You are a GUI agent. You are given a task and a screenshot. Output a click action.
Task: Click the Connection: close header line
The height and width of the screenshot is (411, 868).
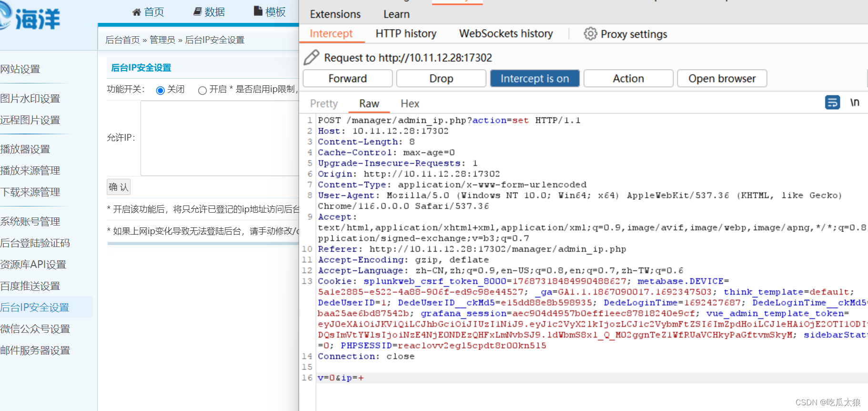coord(366,357)
